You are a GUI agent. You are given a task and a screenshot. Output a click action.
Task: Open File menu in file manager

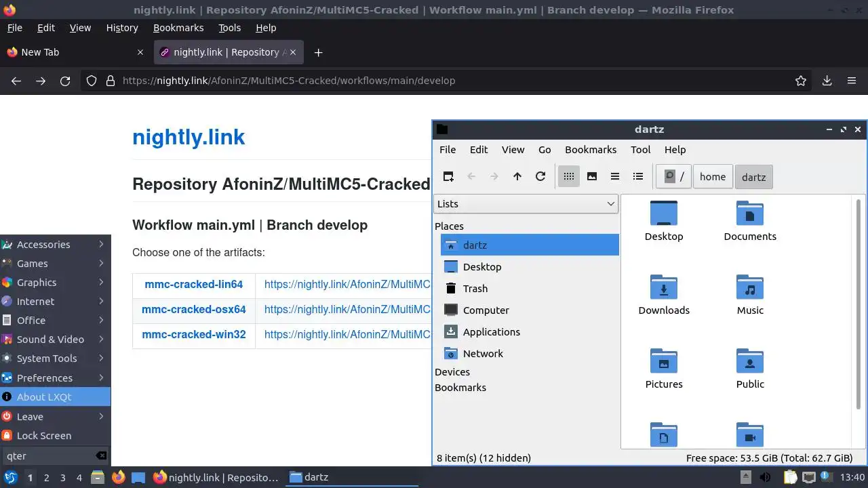coord(448,149)
